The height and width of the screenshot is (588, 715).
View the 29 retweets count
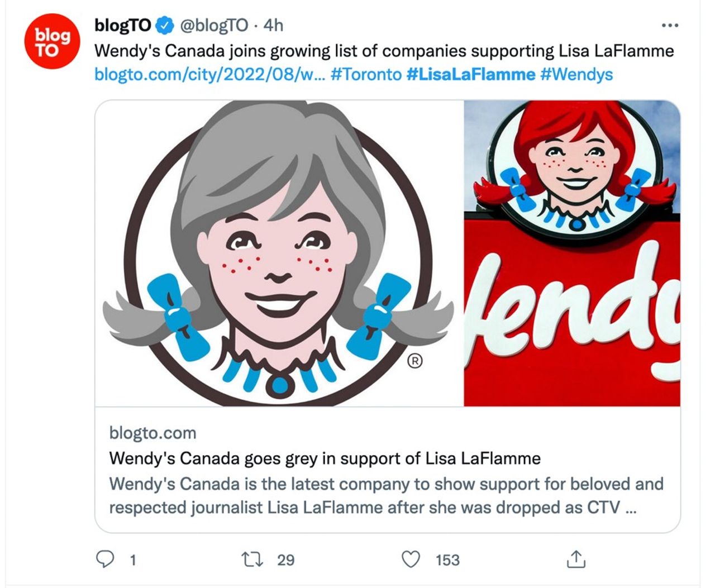click(285, 560)
